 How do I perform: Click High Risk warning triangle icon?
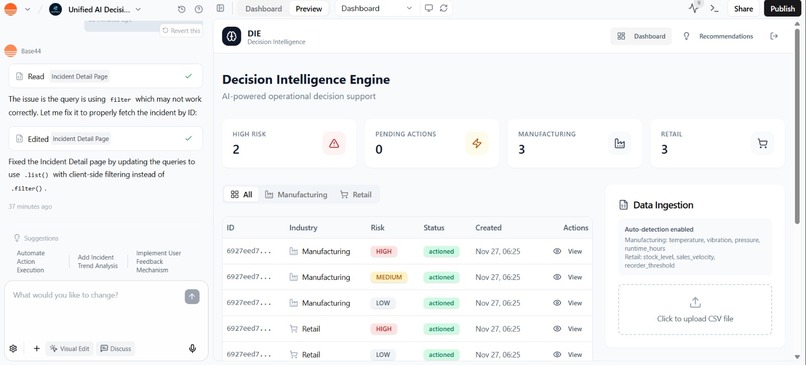pyautogui.click(x=334, y=144)
